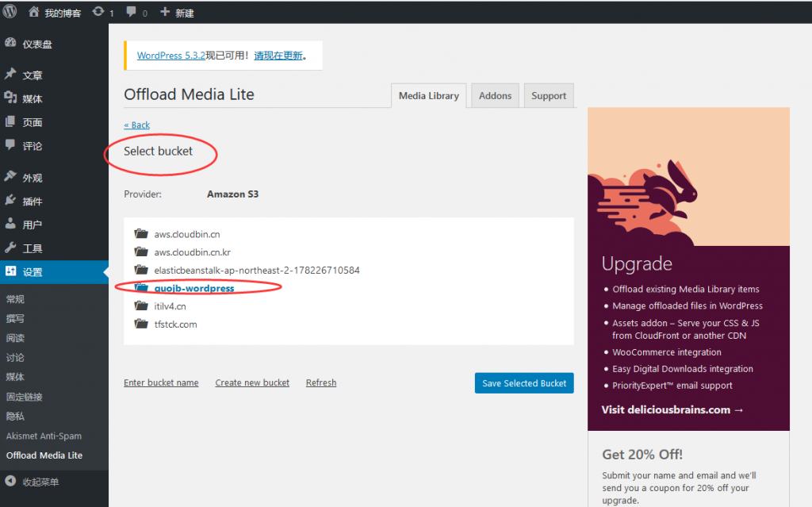812x507 pixels.
Task: Click the 工具 wrench icon
Action: (x=10, y=248)
